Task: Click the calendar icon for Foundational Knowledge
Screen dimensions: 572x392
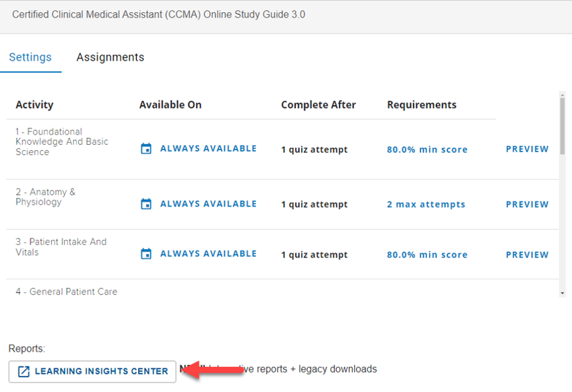Action: point(146,148)
